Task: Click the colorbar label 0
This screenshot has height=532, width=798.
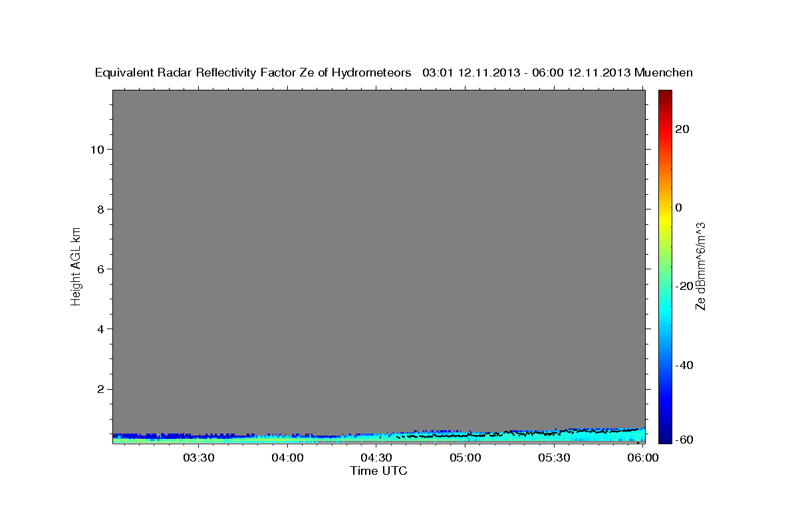Action: point(679,207)
